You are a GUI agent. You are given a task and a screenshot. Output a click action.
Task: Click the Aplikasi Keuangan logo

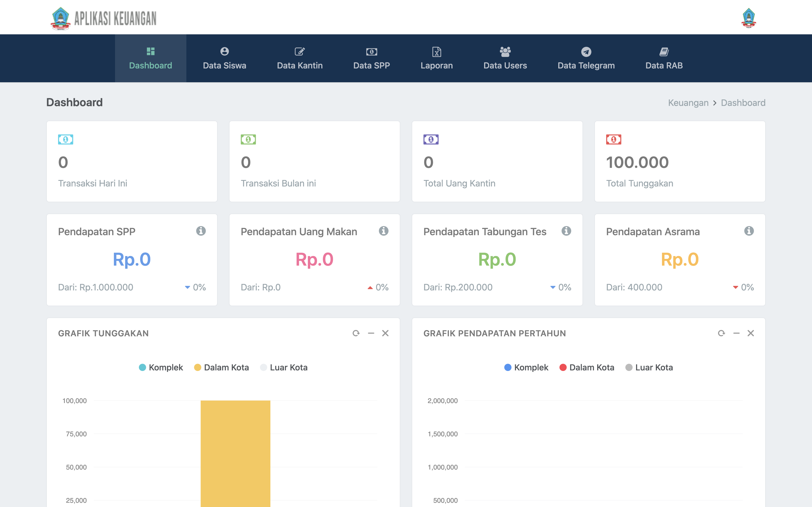(104, 18)
